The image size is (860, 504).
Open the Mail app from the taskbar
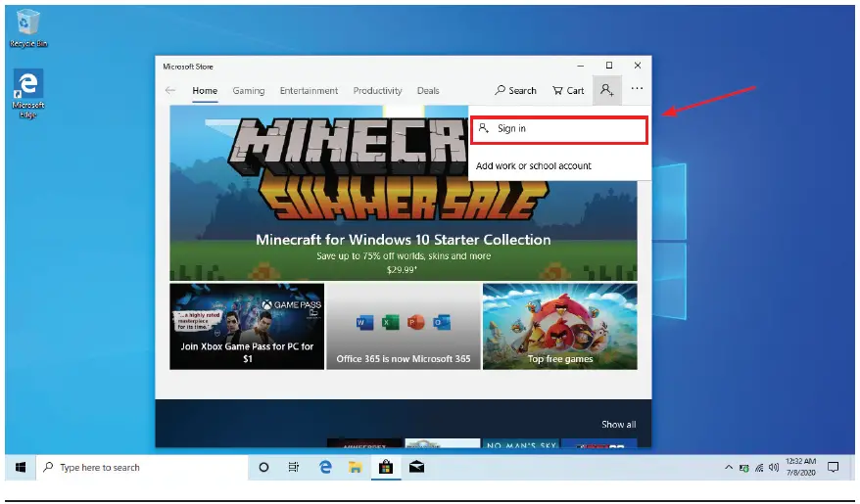pos(417,467)
